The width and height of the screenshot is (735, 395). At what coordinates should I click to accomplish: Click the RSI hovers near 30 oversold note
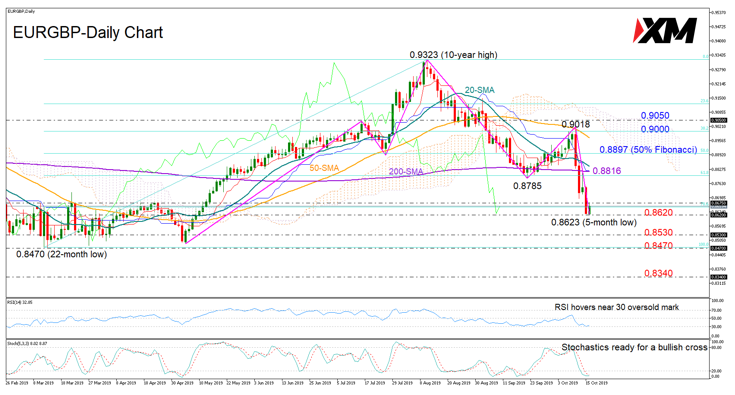[616, 307]
